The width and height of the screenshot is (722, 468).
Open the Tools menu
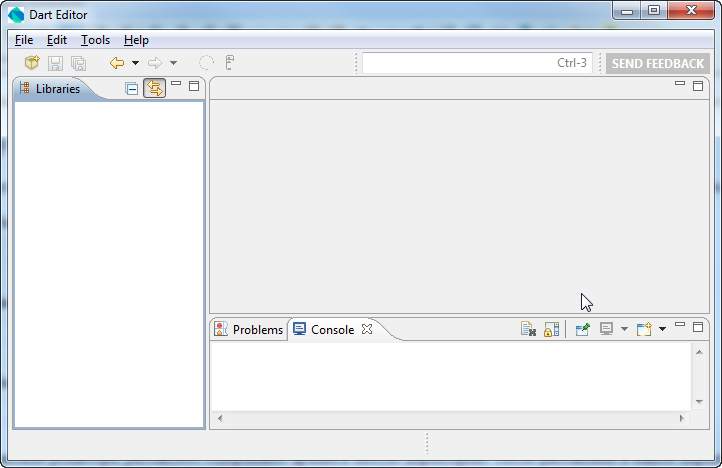tap(95, 40)
